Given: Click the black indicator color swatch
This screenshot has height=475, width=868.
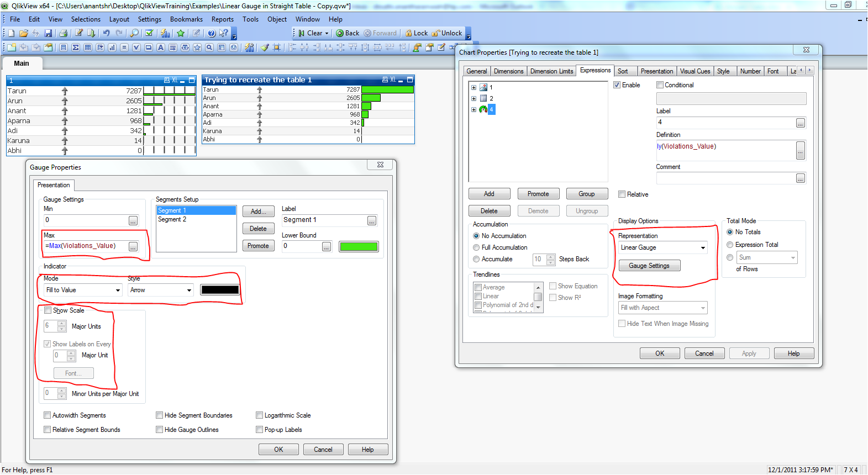Looking at the screenshot, I should tap(220, 290).
